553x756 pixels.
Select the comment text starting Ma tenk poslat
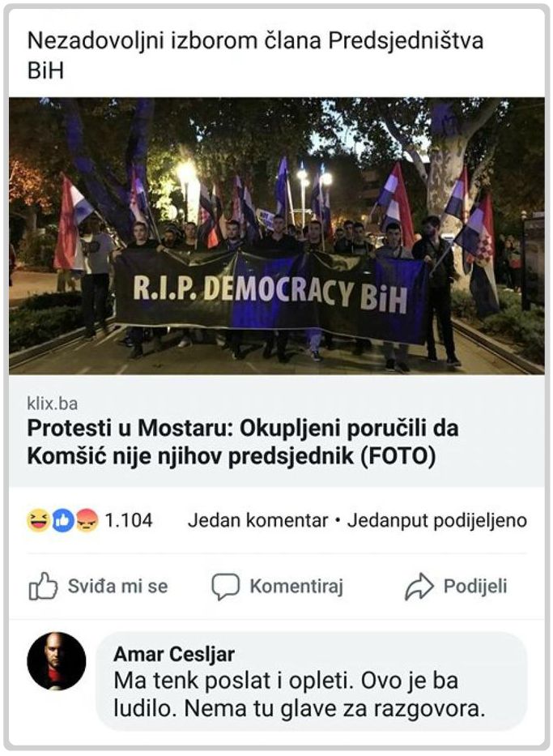coord(299,694)
